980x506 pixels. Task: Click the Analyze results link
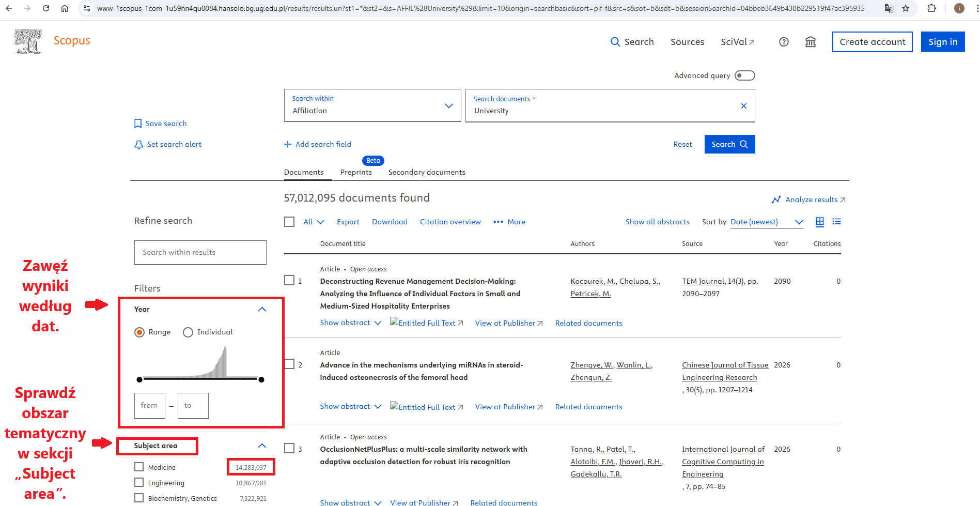(811, 200)
